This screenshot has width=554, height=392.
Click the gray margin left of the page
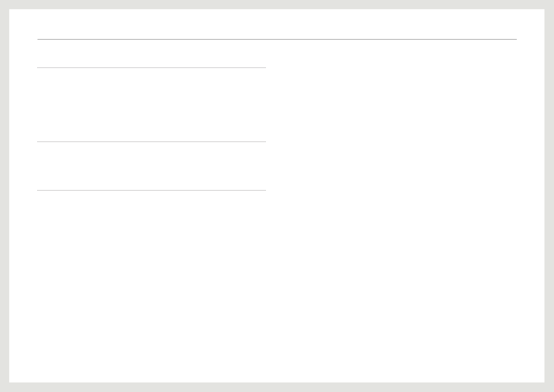5,196
